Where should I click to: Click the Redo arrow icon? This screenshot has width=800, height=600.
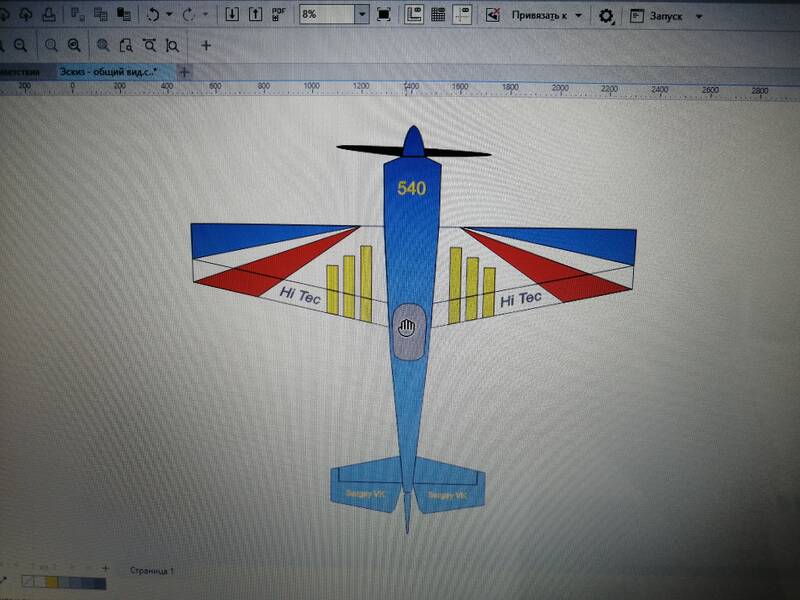click(x=190, y=15)
